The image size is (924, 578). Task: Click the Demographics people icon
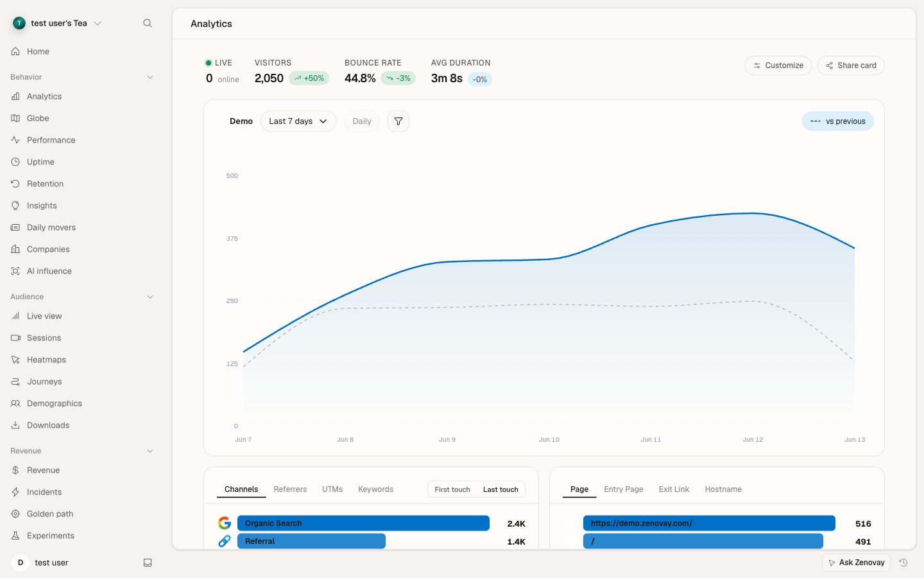click(15, 403)
